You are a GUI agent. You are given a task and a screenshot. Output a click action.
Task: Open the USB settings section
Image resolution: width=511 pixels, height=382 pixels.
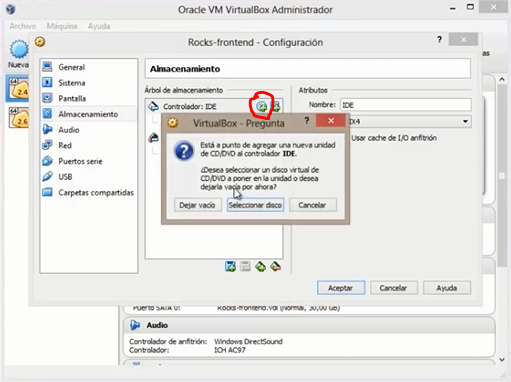pyautogui.click(x=88, y=177)
